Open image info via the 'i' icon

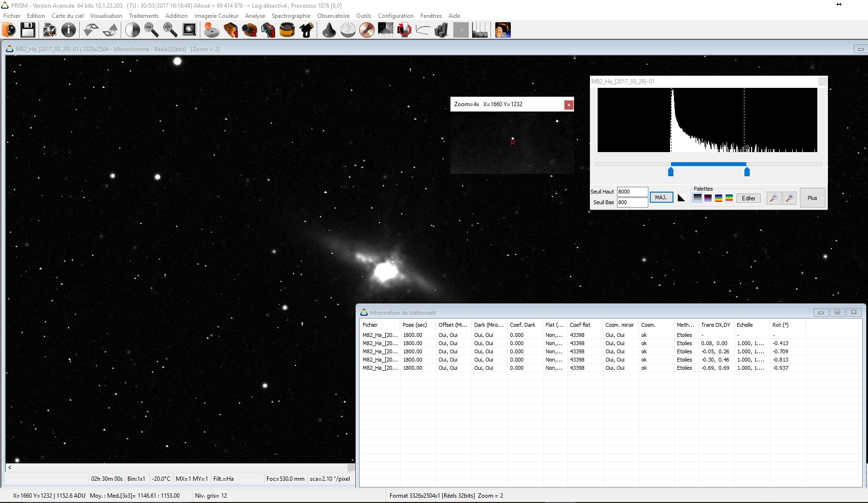pos(69,30)
